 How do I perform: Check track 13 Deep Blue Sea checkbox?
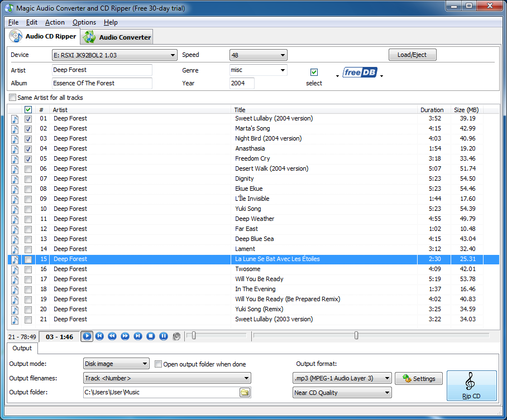28,239
